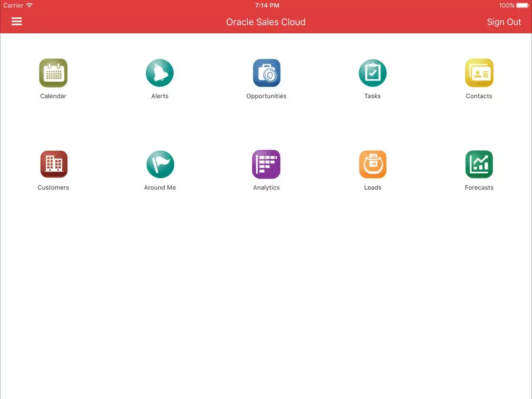Launch the Around Me flag icon
The image size is (532, 399).
[x=160, y=164]
